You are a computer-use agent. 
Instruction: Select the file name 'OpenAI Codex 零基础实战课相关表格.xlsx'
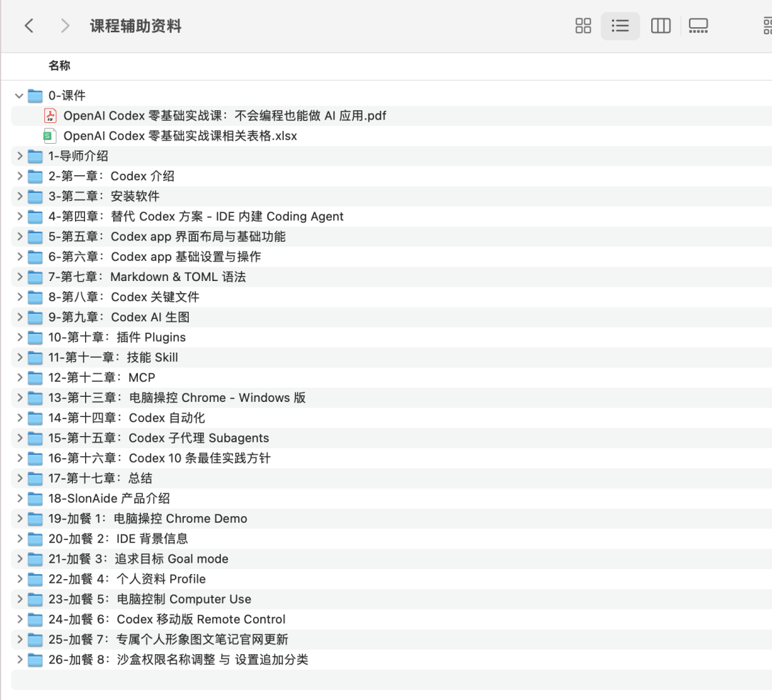pos(180,136)
